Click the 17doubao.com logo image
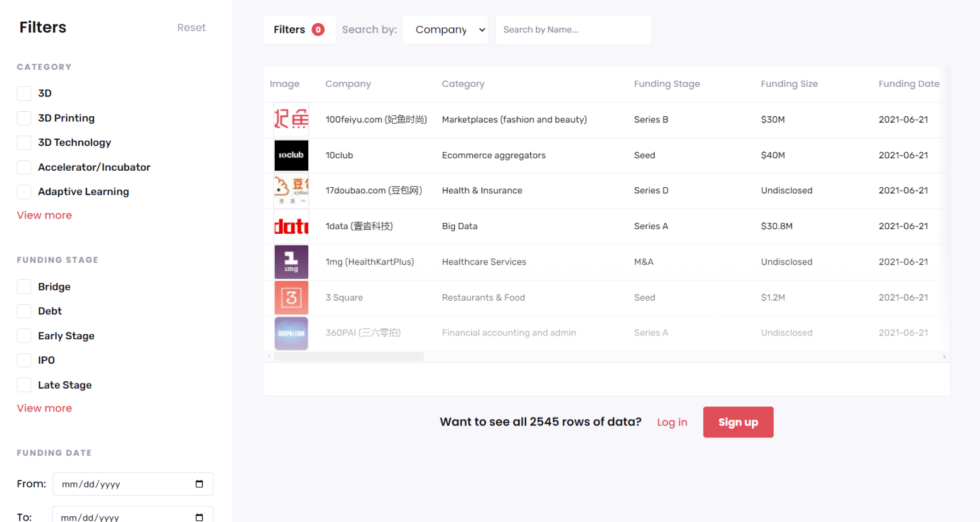 291,191
